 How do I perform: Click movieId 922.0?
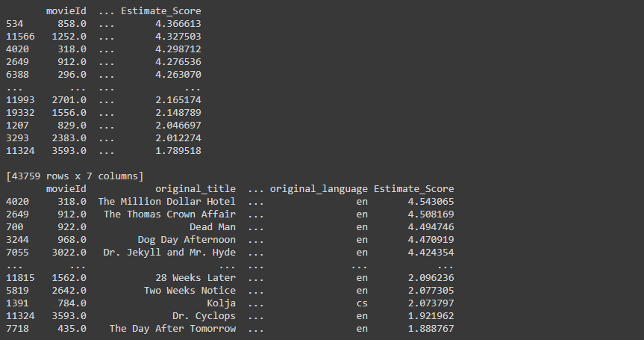72,227
